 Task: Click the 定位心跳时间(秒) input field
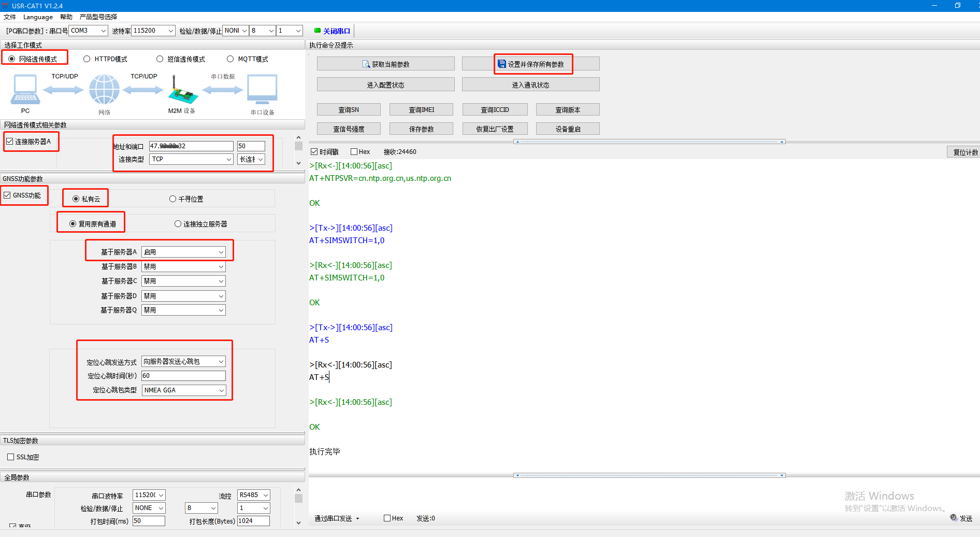(183, 376)
